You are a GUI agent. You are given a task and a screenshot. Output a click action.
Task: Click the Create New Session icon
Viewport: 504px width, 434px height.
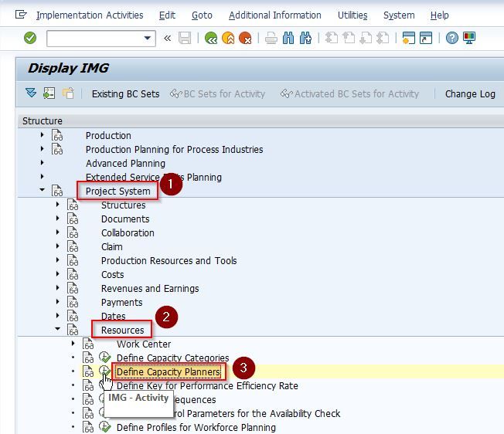click(409, 38)
